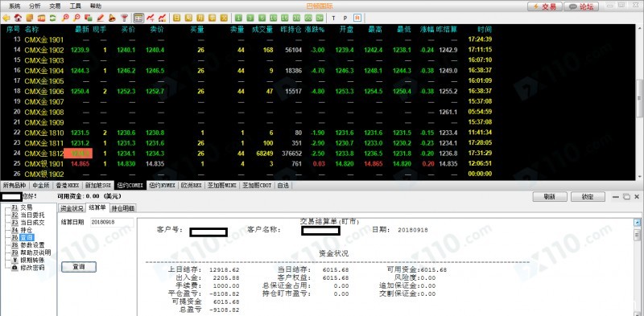This screenshot has width=644, height=316.
Task: Select the green 60-minute period icon
Action: coord(308,18)
